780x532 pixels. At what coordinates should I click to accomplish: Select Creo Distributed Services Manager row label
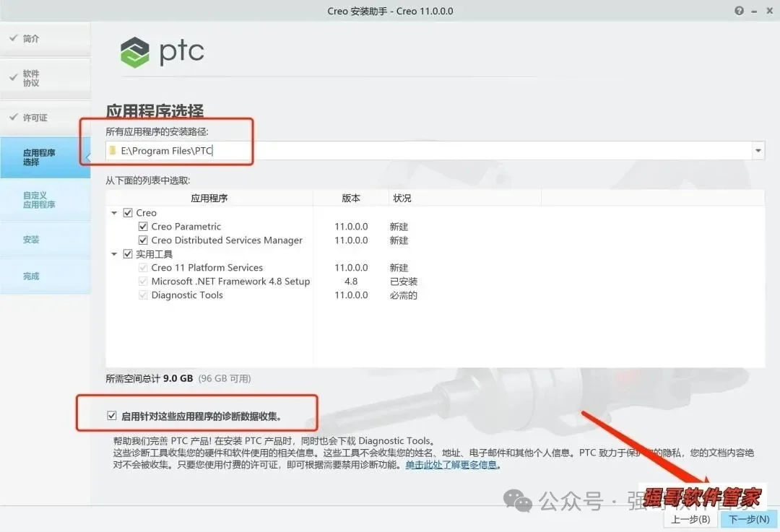click(227, 240)
